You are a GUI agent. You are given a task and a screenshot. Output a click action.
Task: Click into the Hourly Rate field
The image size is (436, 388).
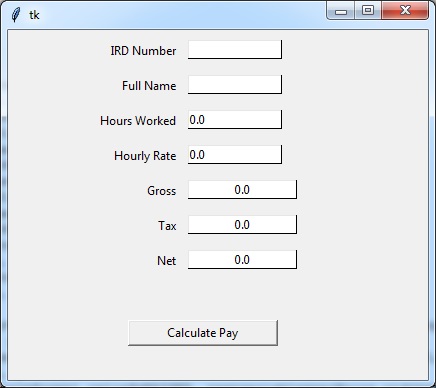coord(235,155)
